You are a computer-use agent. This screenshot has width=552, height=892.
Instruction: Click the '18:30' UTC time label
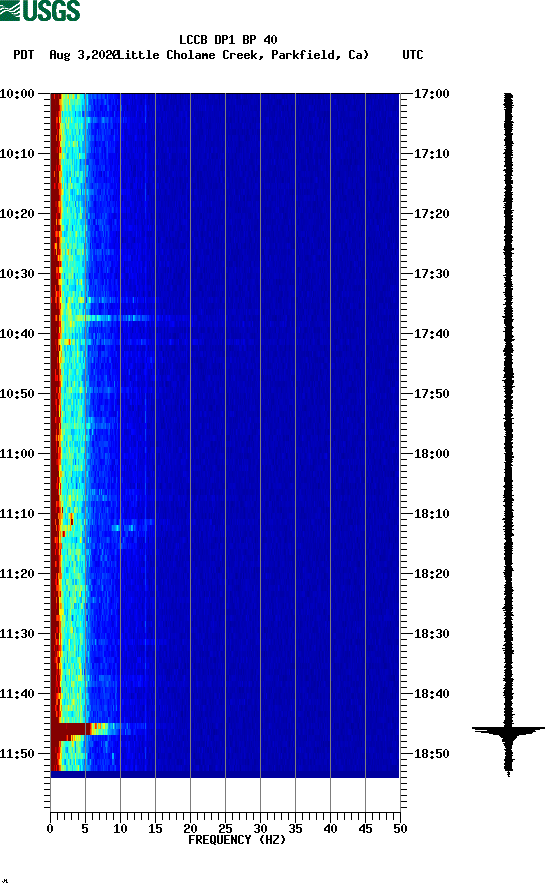tap(432, 634)
